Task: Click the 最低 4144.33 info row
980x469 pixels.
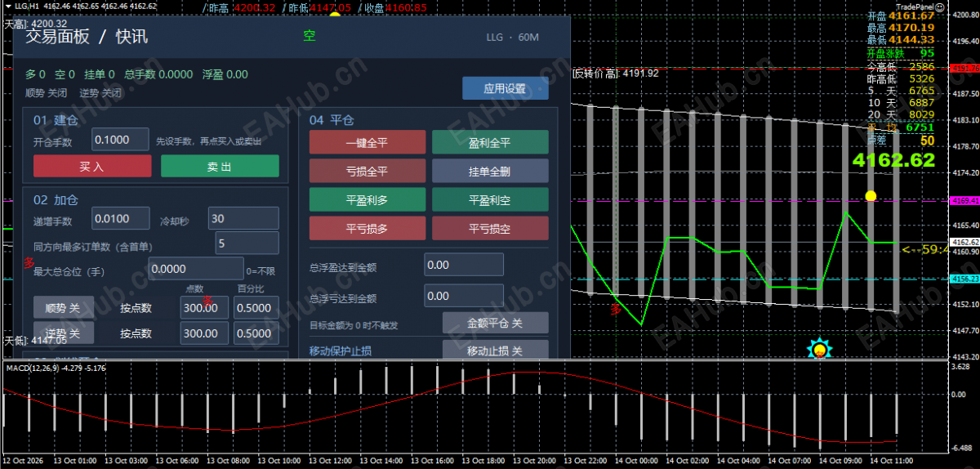Action: click(901, 39)
